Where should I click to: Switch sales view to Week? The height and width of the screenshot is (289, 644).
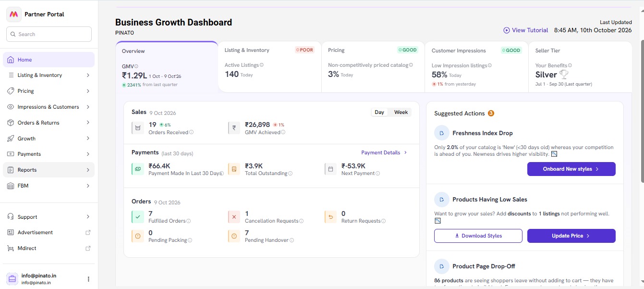[x=401, y=112]
